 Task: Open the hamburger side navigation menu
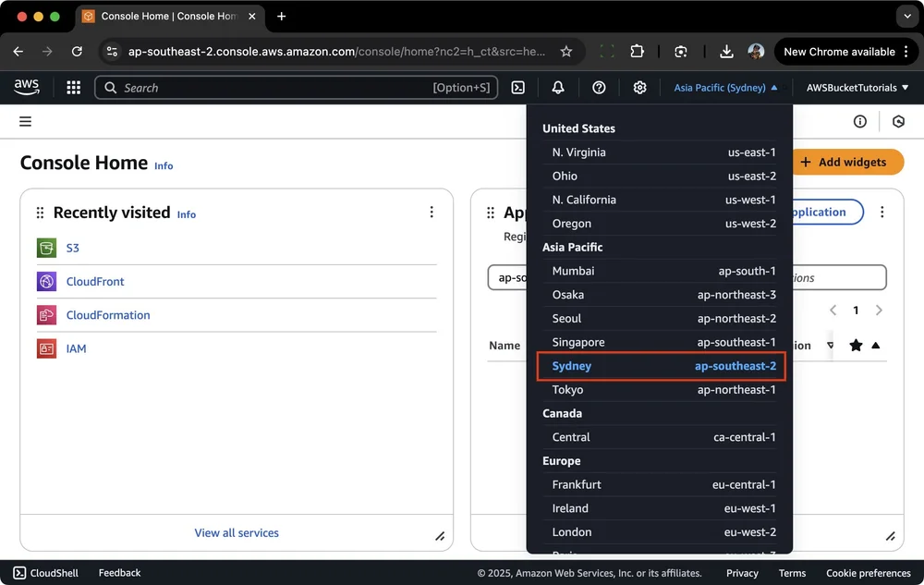[25, 121]
